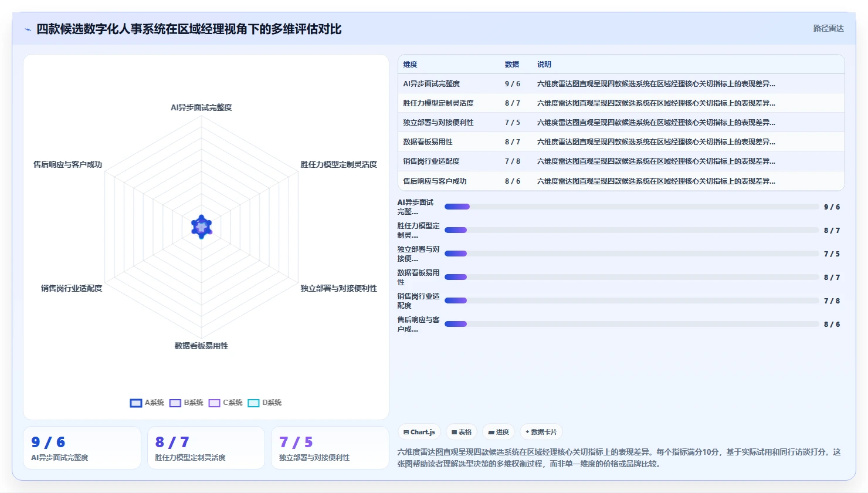Click the AI异步面试 progress bar

(x=632, y=207)
